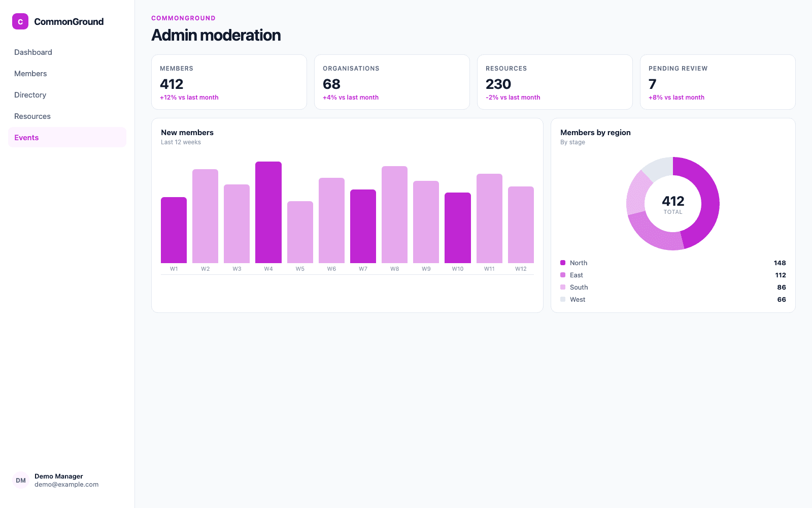Click the W8 bar in New members chart
This screenshot has width=812, height=508.
pyautogui.click(x=394, y=214)
